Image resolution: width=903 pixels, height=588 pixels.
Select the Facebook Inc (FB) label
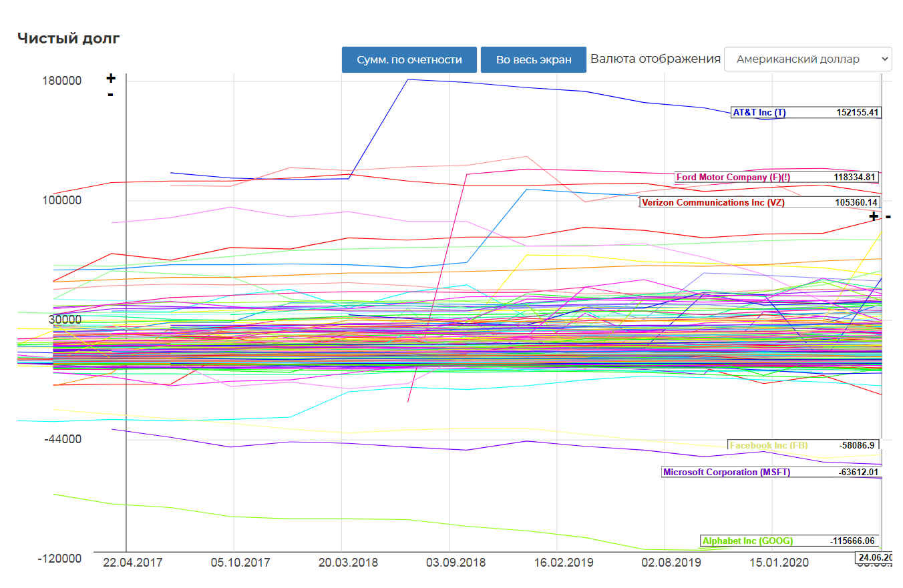[769, 445]
